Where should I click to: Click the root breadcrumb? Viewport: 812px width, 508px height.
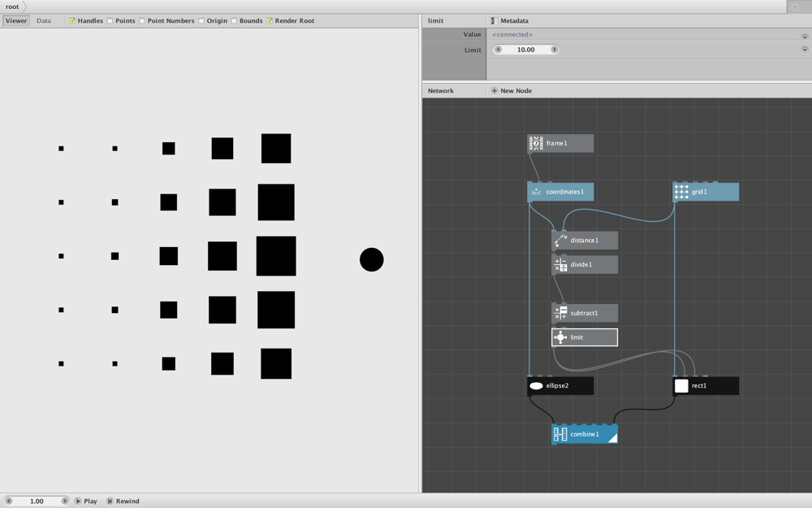click(x=12, y=7)
